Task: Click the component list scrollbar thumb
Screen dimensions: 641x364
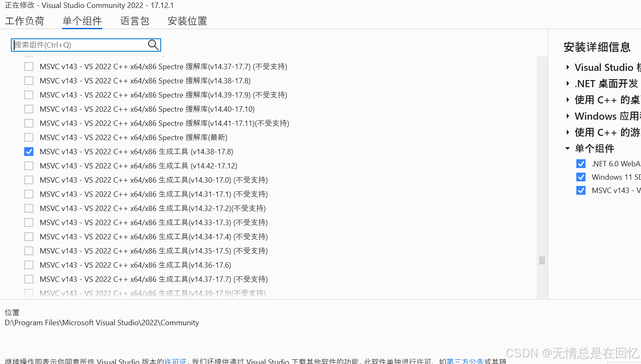Action: [542, 260]
